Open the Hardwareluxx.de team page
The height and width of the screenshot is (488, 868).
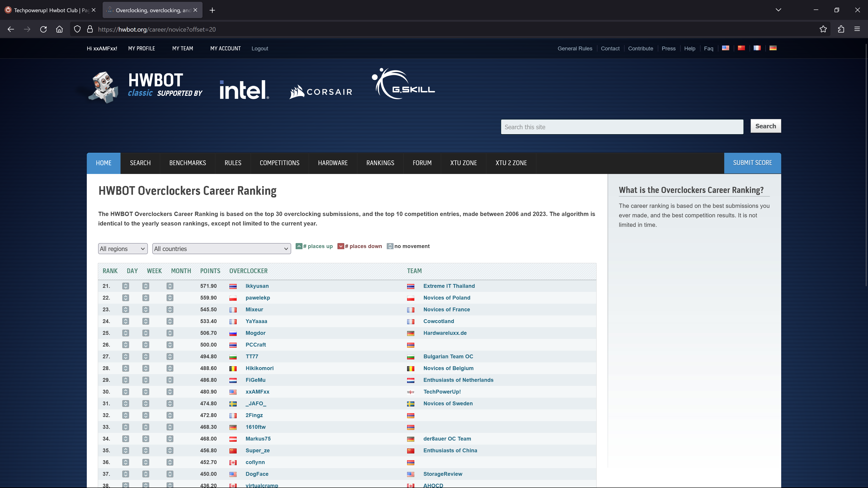[x=445, y=333]
